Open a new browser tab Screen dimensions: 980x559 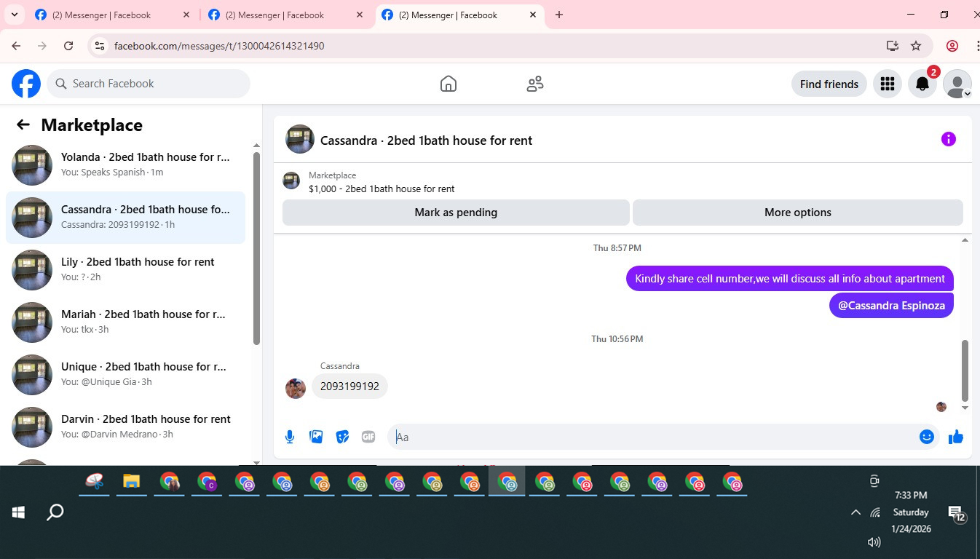click(x=559, y=15)
